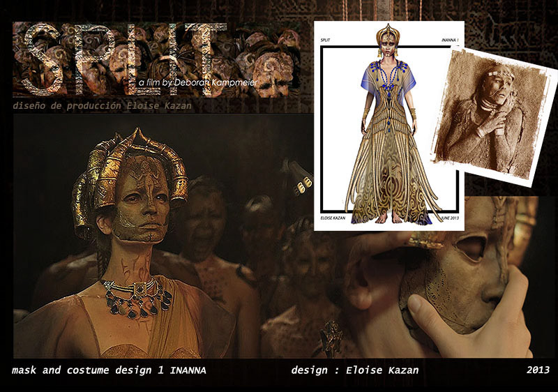Click 'JUNE 2013' label on costume sketch
This screenshot has height=392, width=558.
pyautogui.click(x=450, y=218)
